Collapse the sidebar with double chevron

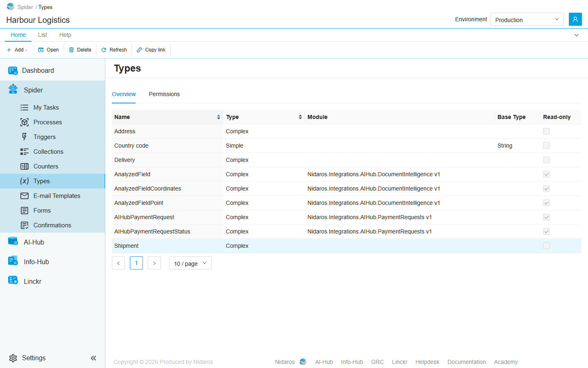(94, 358)
